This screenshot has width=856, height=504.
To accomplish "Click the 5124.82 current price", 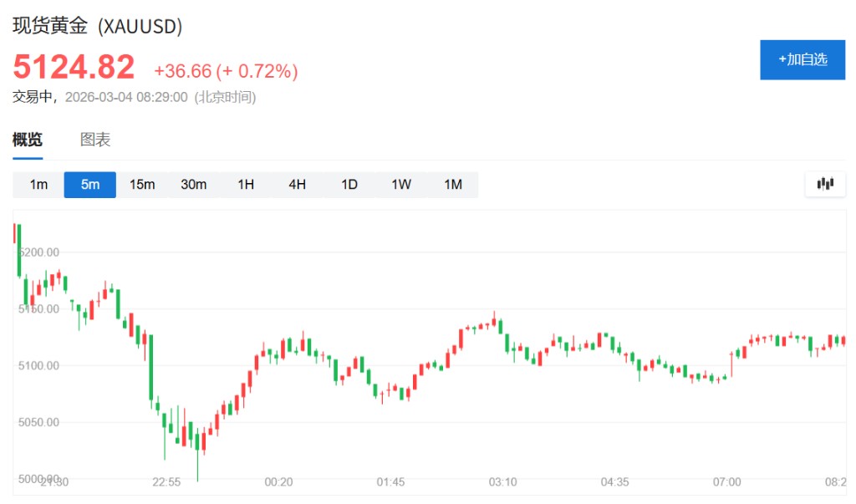I will pyautogui.click(x=74, y=67).
